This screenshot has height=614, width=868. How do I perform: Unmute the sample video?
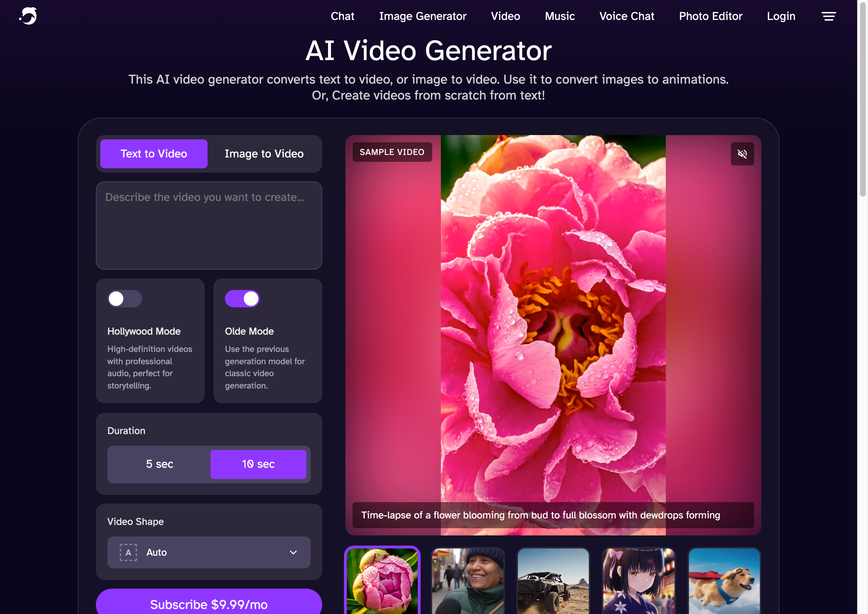(x=742, y=153)
